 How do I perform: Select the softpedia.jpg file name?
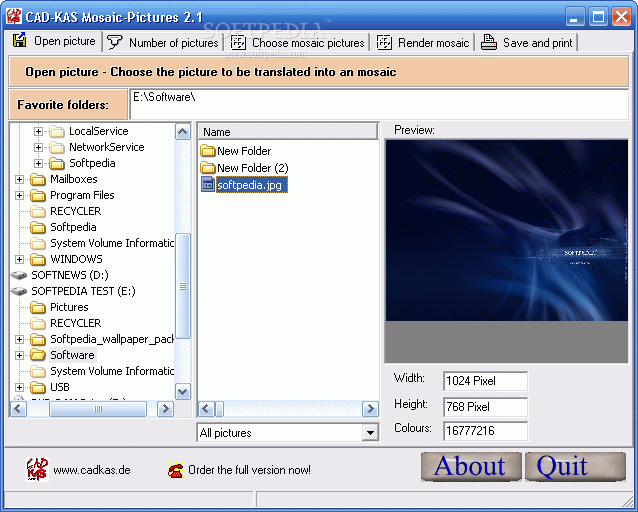tap(251, 185)
